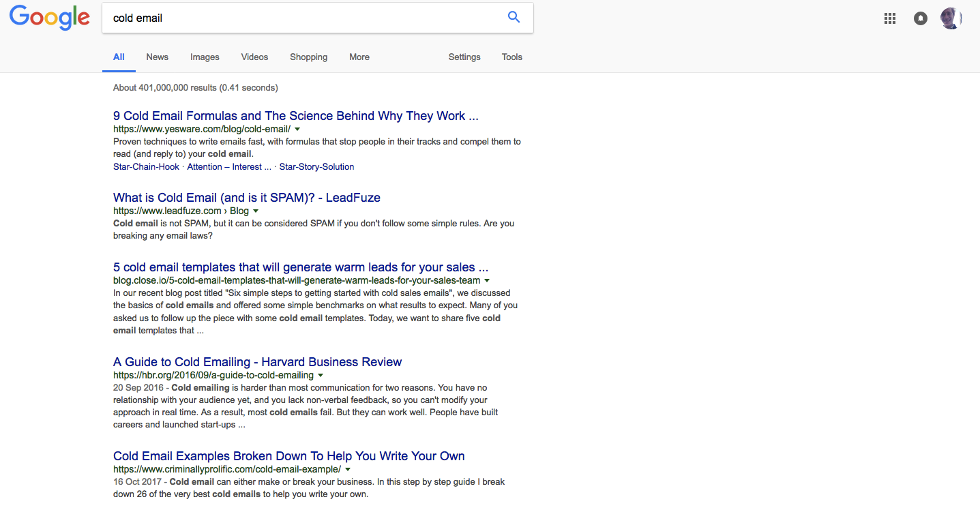
Task: Switch to the Shopping tab
Action: (x=308, y=57)
